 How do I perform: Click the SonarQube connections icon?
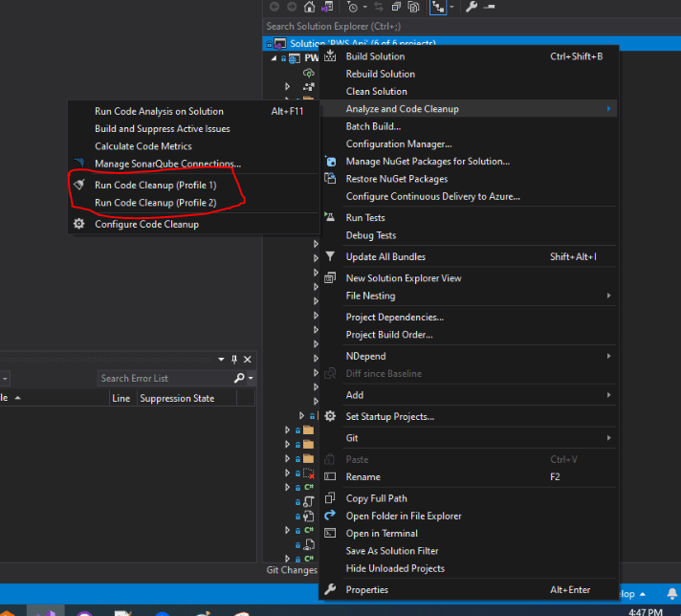point(79,163)
